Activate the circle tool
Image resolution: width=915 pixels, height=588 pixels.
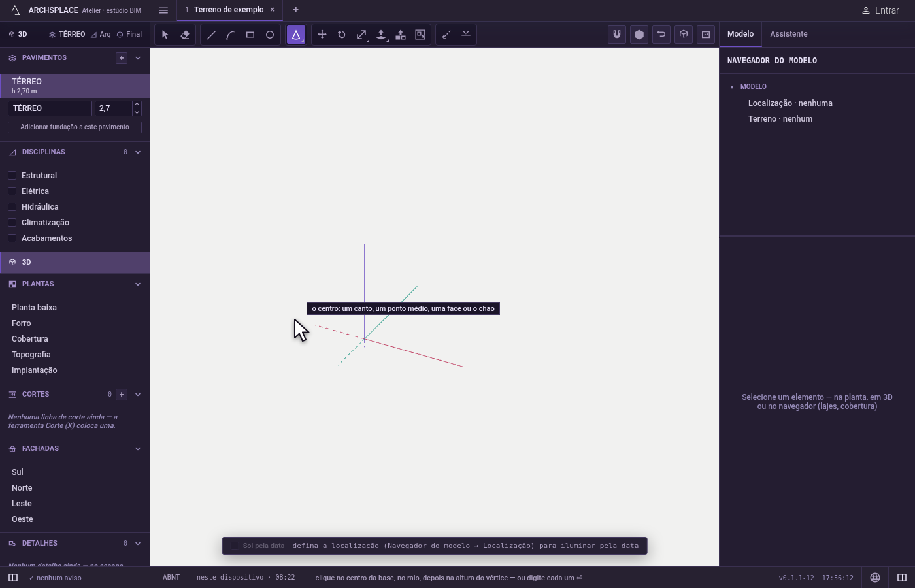pyautogui.click(x=270, y=35)
